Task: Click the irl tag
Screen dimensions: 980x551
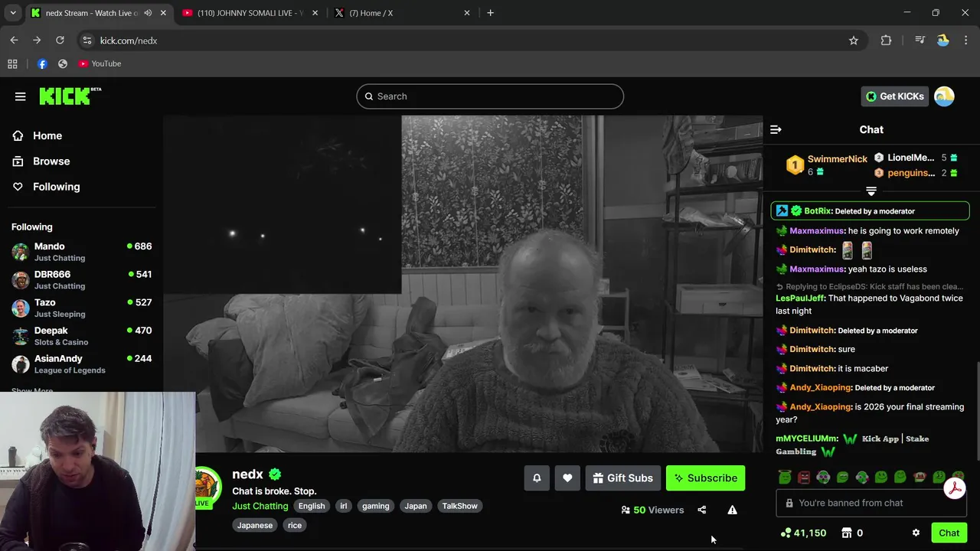Action: (344, 506)
